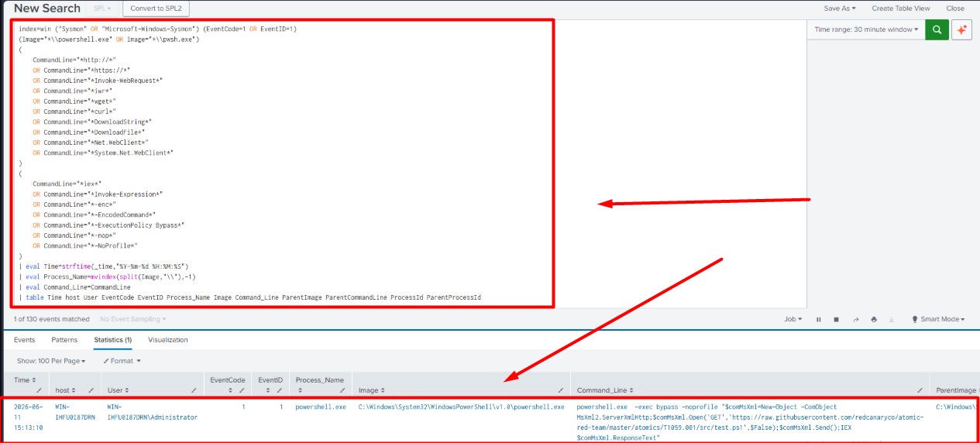Open the Job dropdown menu
Image resolution: width=980 pixels, height=443 pixels.
pos(793,319)
